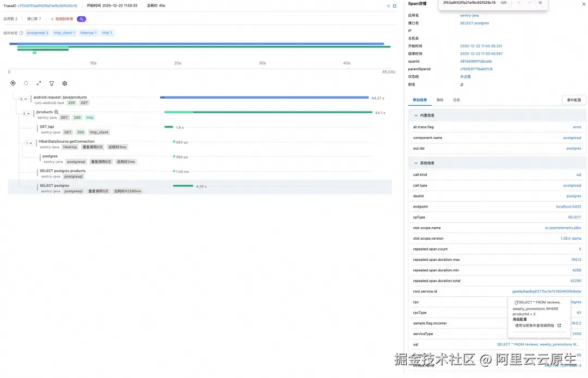
Task: Close the find-in-page search bar
Action: tap(540, 3)
